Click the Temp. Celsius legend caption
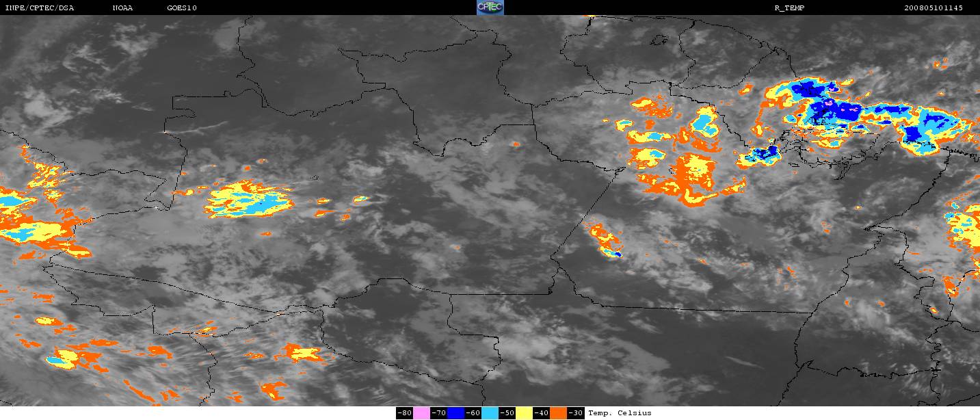 pos(620,413)
